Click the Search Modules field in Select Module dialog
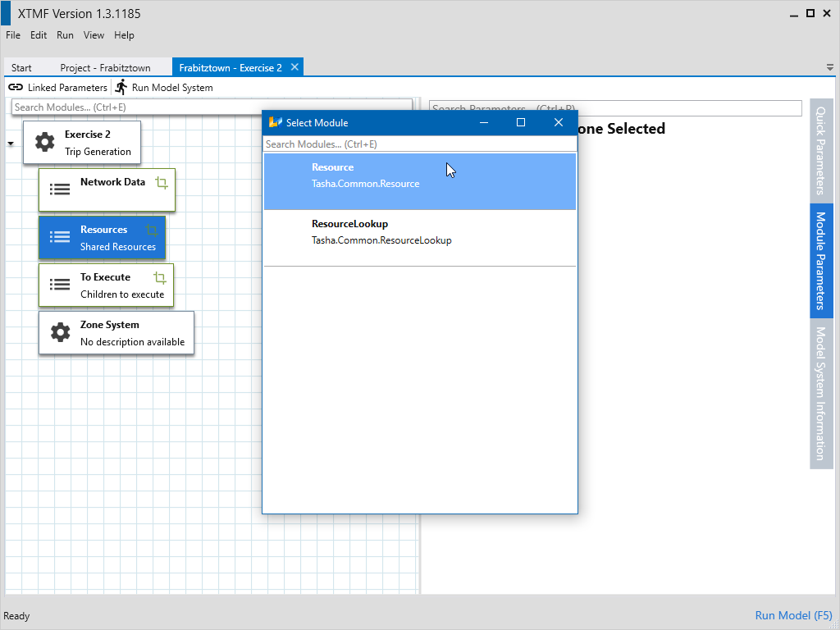 [419, 144]
